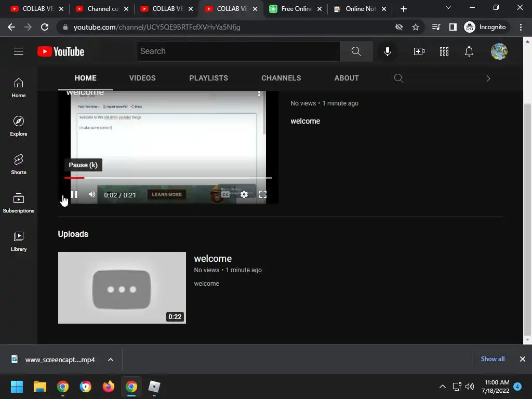Open the Chrome tab search dropdown
Image resolution: width=532 pixels, height=399 pixels.
[448, 7]
